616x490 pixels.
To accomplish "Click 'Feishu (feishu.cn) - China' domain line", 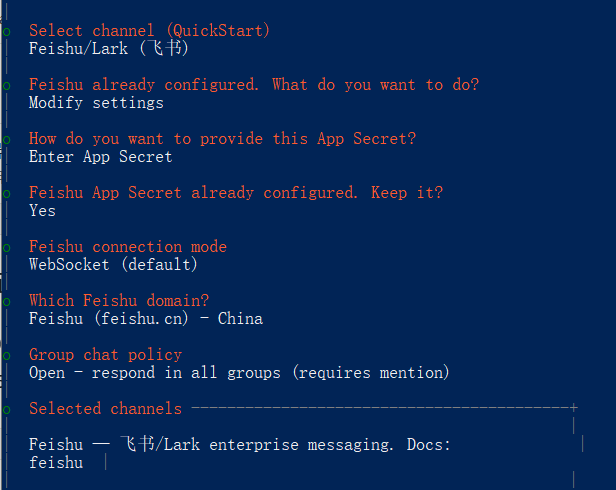I will tap(145, 319).
